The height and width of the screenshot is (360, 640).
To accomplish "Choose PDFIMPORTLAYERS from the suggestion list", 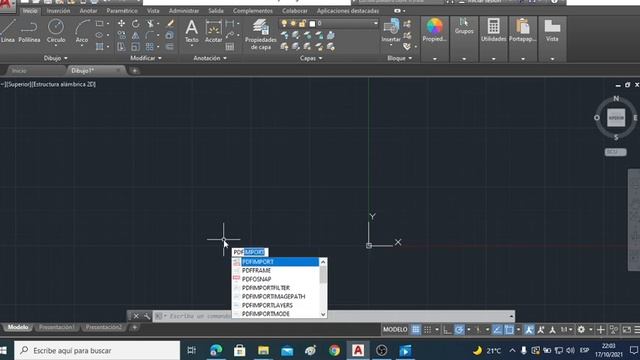I will point(276,305).
